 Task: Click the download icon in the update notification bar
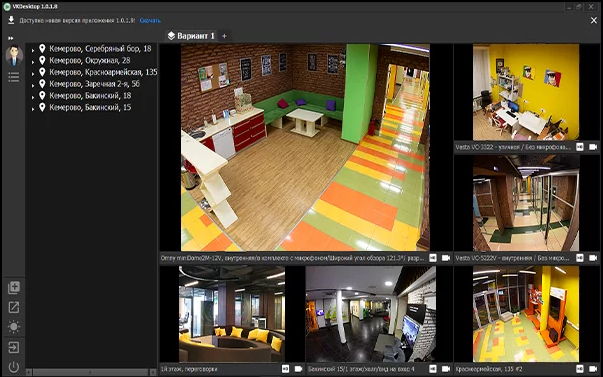11,20
